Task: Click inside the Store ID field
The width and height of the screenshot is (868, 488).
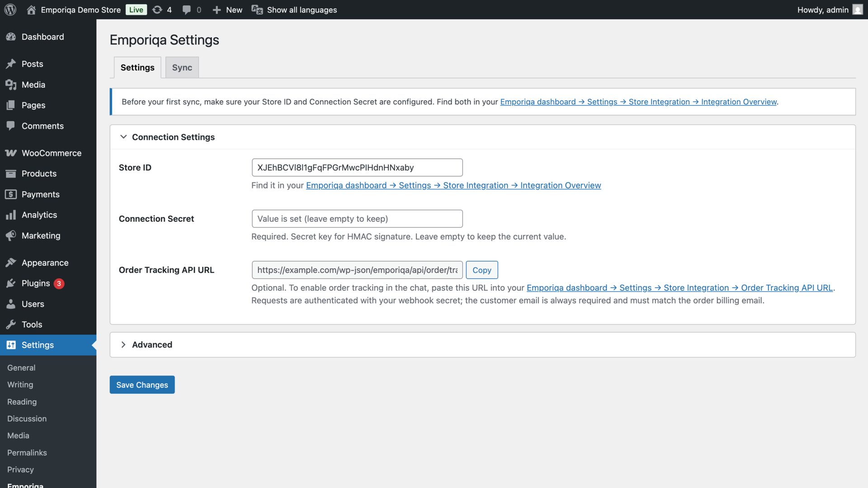Action: click(357, 167)
